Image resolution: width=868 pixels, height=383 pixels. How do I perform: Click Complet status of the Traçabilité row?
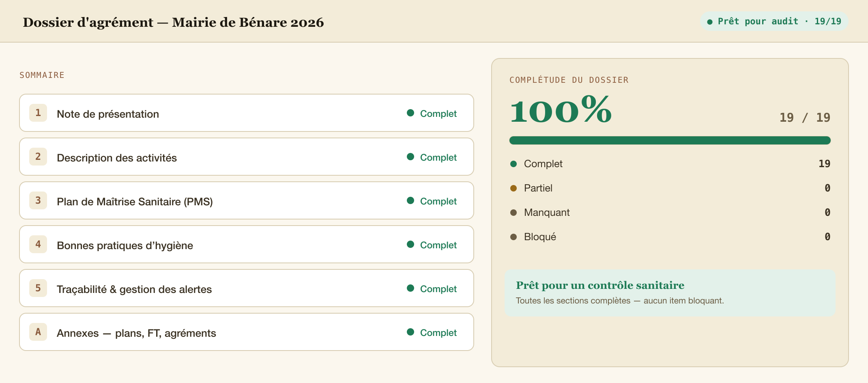(x=432, y=289)
